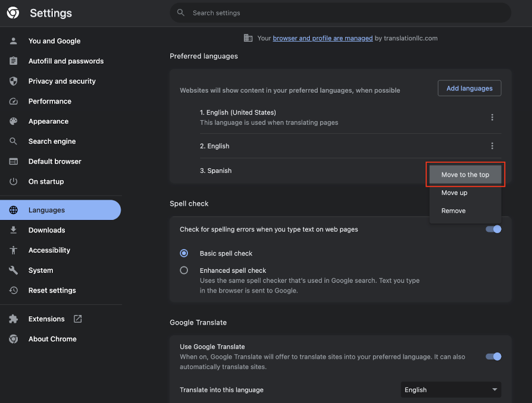Click the 1. English (United States) text
This screenshot has height=403, width=532.
pyautogui.click(x=238, y=112)
